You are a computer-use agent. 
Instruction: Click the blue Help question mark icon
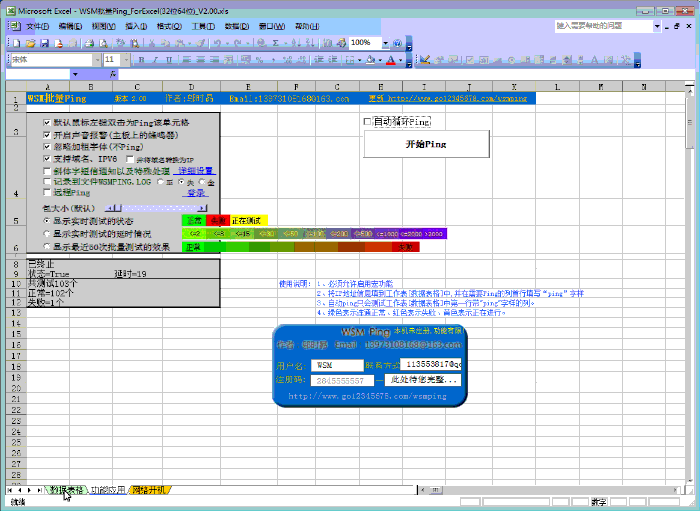tap(397, 43)
